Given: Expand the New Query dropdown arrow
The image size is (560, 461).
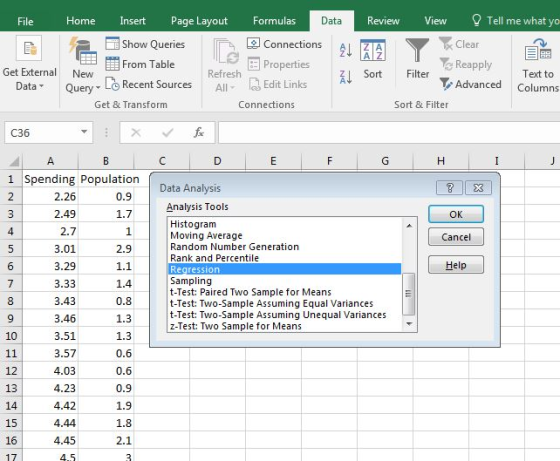Looking at the screenshot, I should (x=98, y=88).
